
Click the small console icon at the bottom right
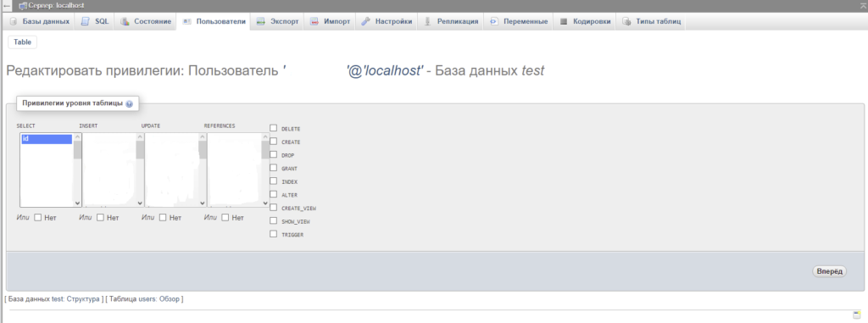856,315
